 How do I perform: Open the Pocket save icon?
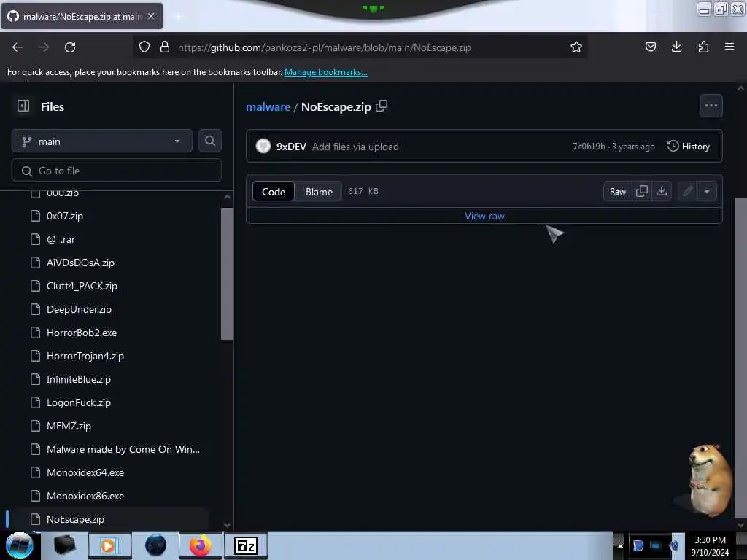(x=650, y=47)
